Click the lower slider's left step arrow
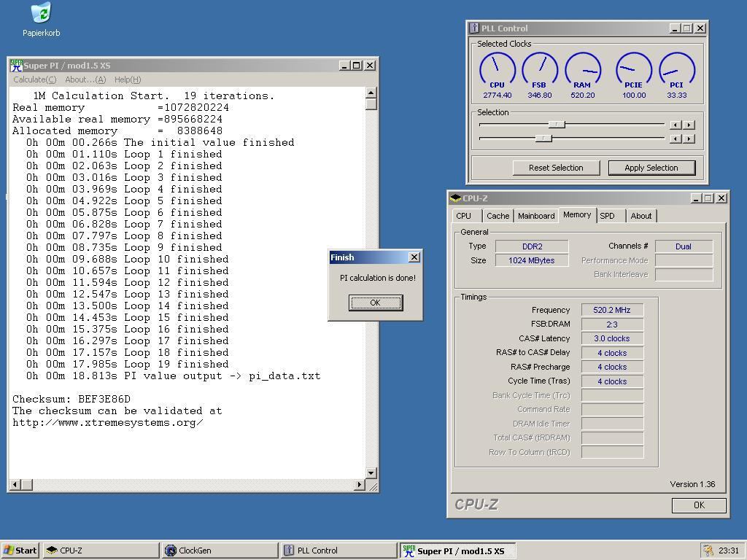747x560 pixels. pyautogui.click(x=675, y=139)
